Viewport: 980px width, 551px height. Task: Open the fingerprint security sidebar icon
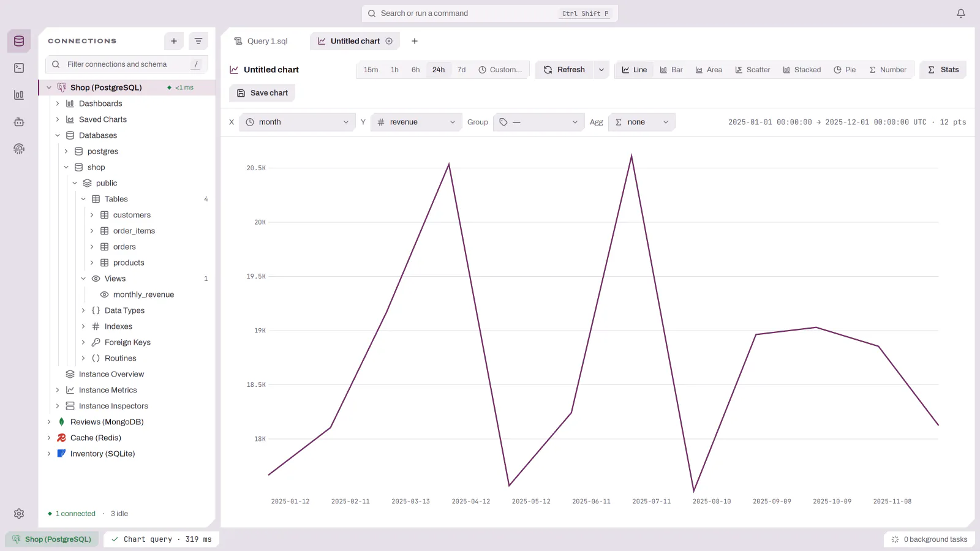click(19, 149)
